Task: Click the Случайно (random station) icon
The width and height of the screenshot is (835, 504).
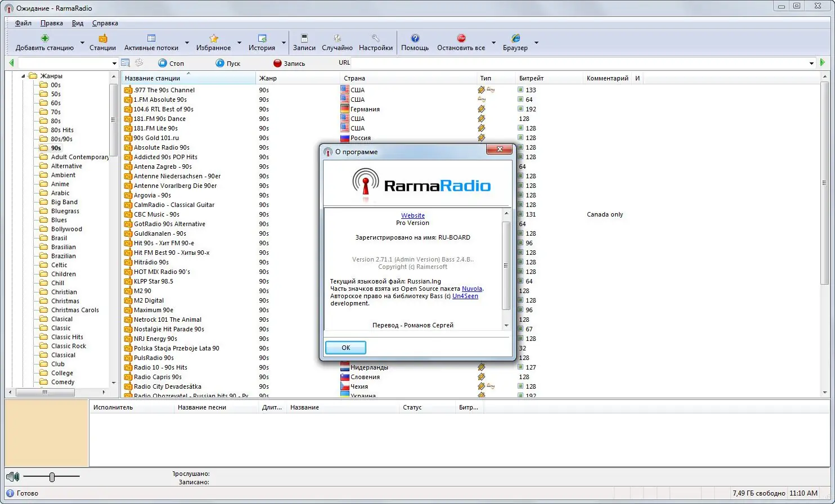Action: point(336,38)
